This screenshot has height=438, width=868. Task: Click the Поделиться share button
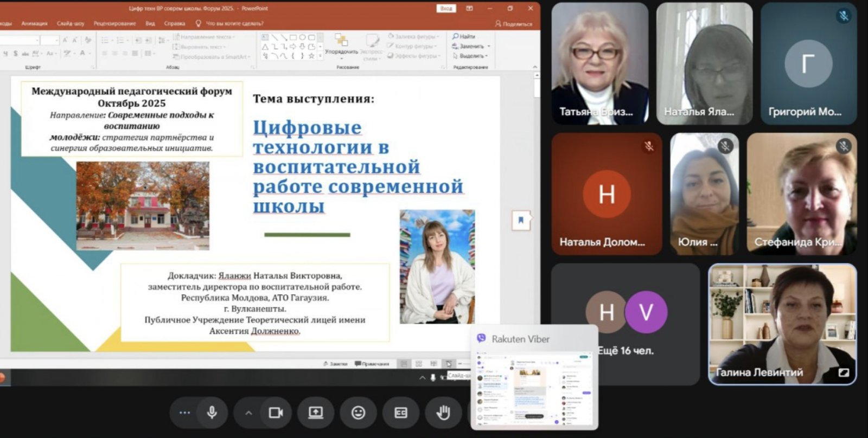point(514,24)
